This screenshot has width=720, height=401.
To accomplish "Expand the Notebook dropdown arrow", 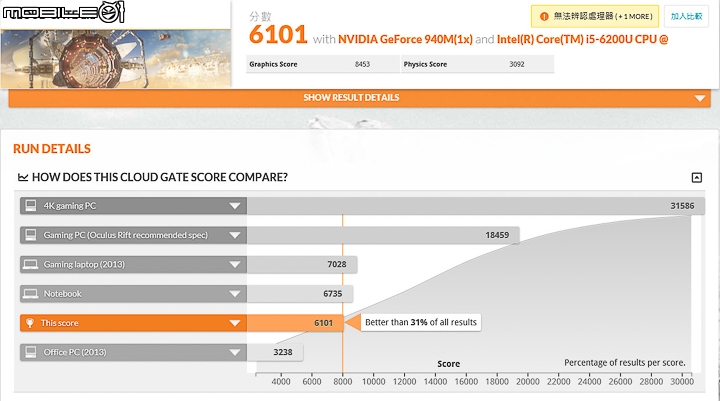I will tap(235, 294).
